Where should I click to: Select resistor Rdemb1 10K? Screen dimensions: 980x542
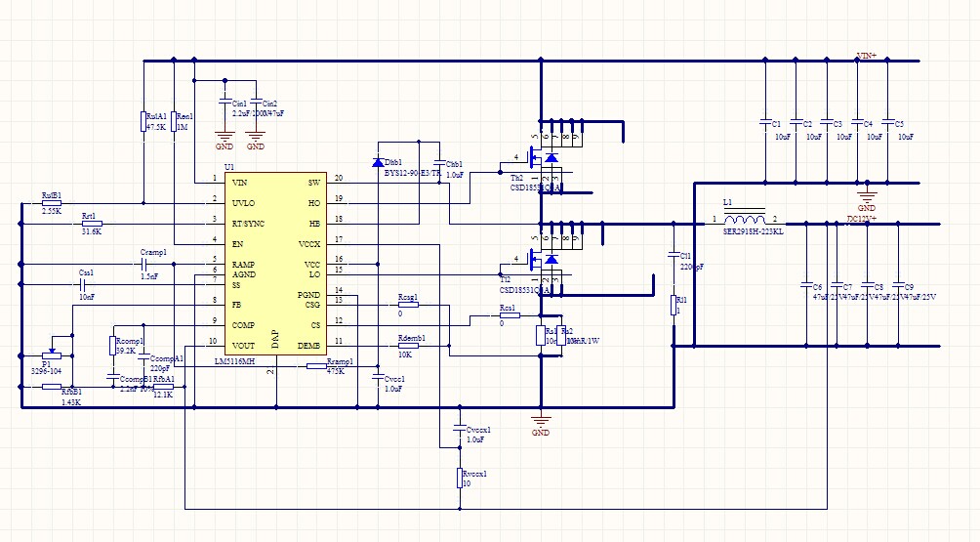click(408, 346)
